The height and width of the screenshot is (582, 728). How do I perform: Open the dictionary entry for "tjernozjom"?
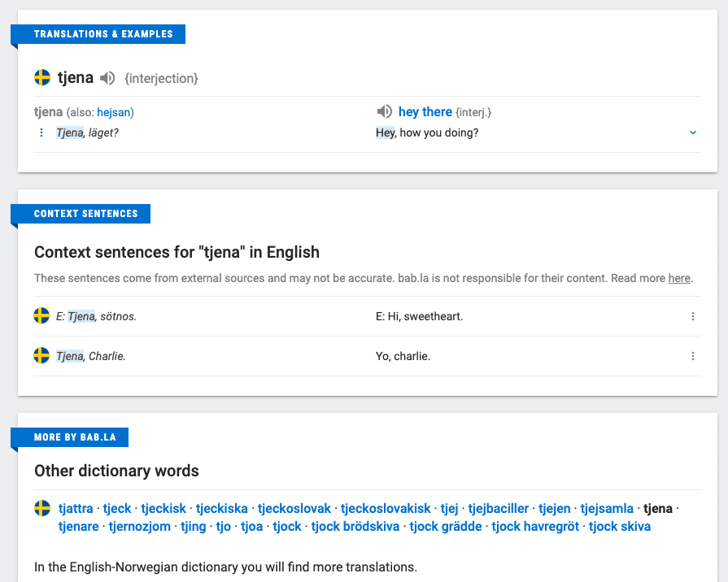point(138,526)
